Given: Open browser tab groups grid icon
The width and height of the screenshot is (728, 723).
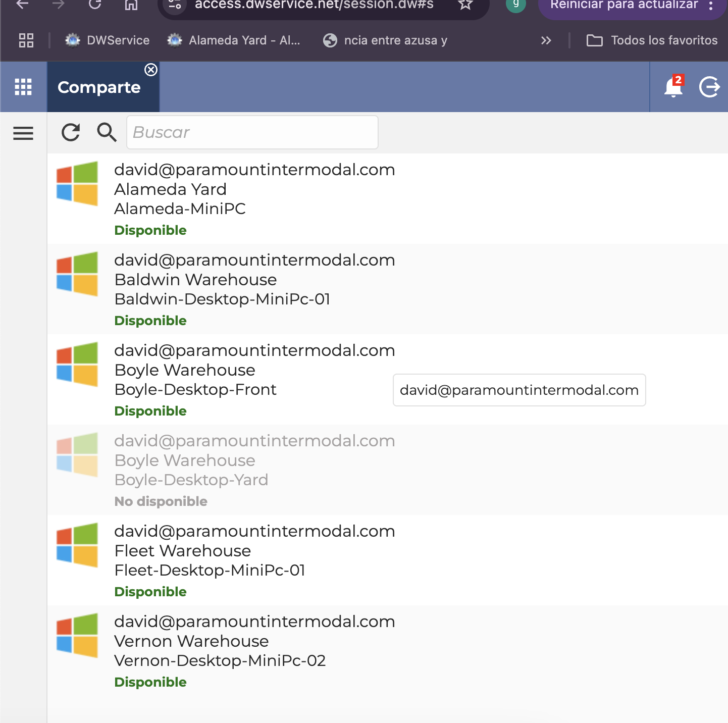Looking at the screenshot, I should (26, 40).
